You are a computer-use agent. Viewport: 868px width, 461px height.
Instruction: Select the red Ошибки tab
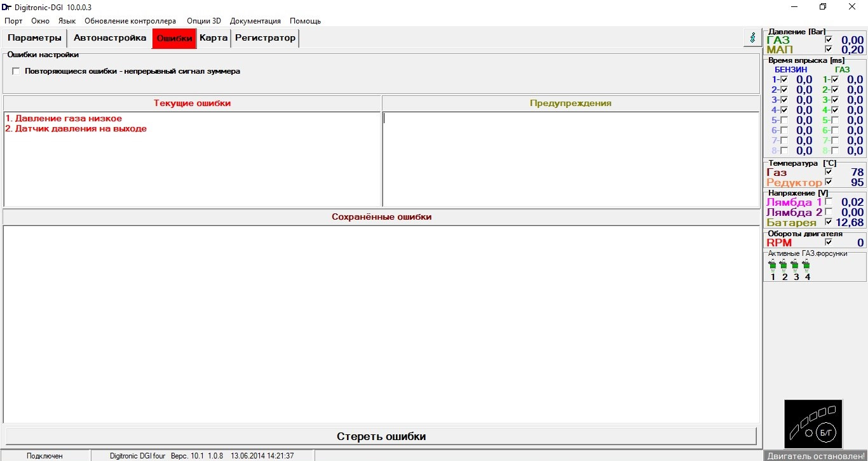pyautogui.click(x=174, y=38)
